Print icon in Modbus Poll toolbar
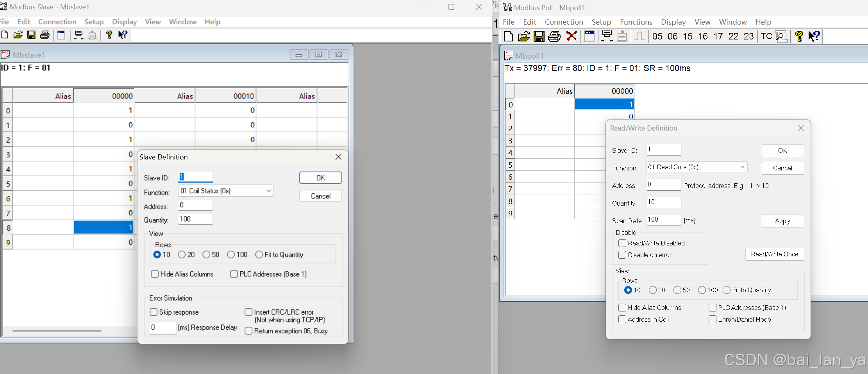 (x=554, y=36)
